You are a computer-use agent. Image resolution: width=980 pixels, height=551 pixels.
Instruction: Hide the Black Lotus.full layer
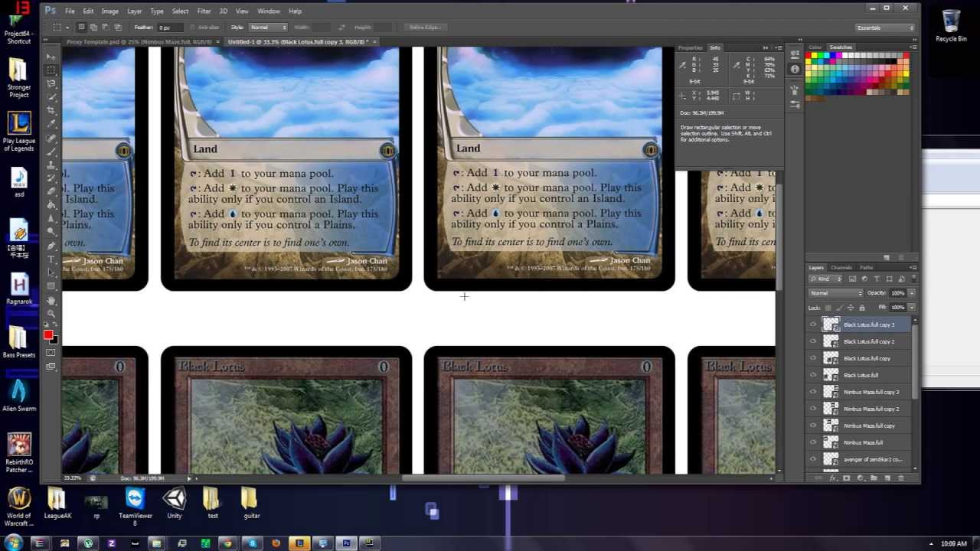click(x=813, y=375)
